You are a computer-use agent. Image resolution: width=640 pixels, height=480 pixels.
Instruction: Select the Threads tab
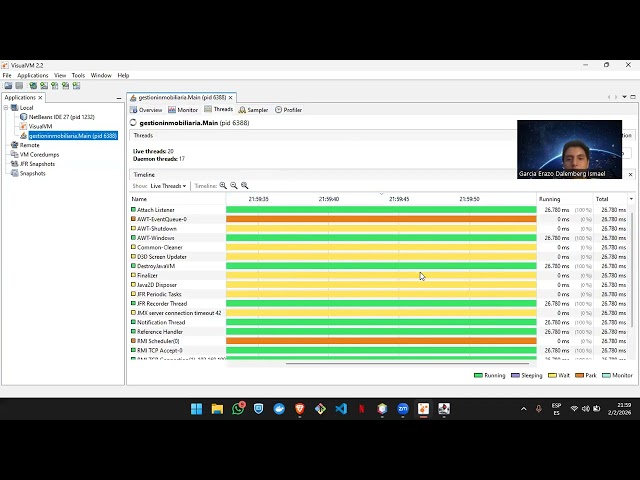click(x=219, y=109)
